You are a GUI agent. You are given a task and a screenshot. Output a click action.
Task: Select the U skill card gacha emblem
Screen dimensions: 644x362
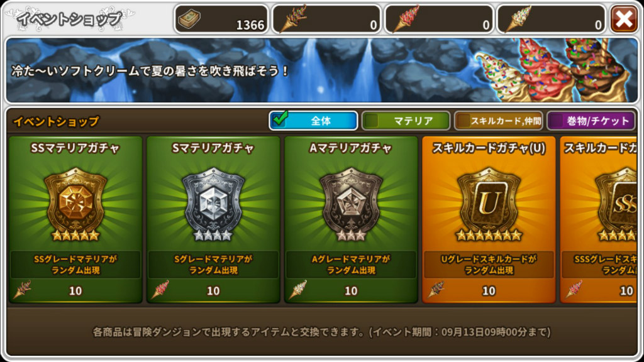click(x=489, y=204)
